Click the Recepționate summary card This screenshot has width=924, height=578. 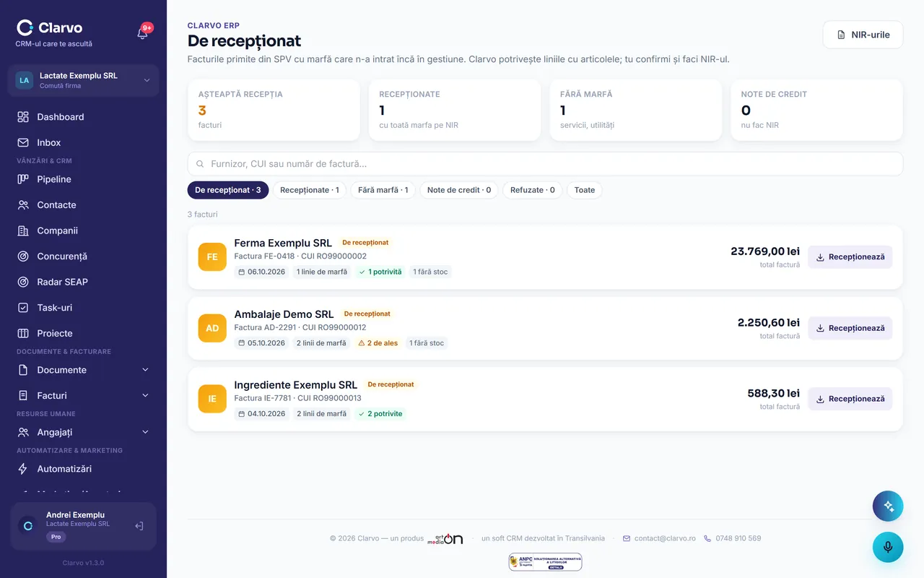click(x=455, y=110)
